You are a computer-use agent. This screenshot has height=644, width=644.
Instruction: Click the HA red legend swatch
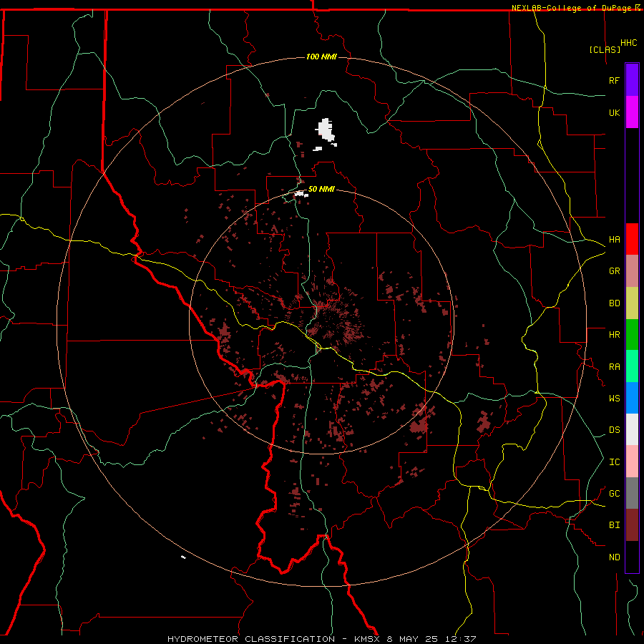tap(632, 239)
